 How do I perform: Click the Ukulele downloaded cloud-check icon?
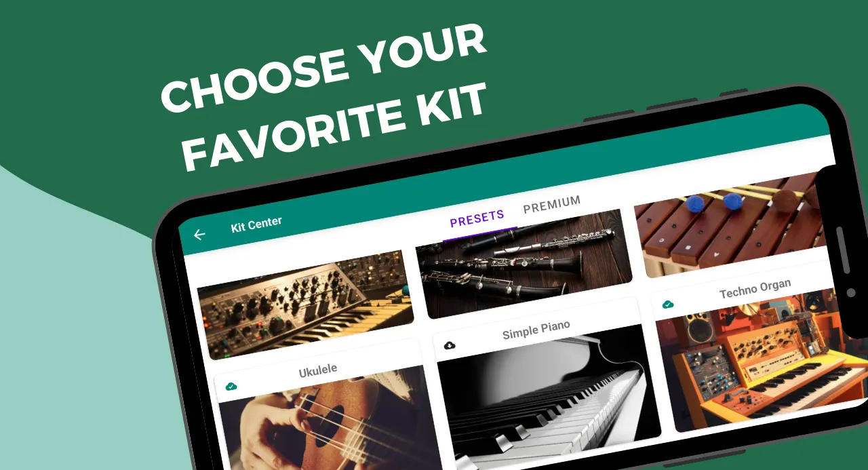[231, 387]
